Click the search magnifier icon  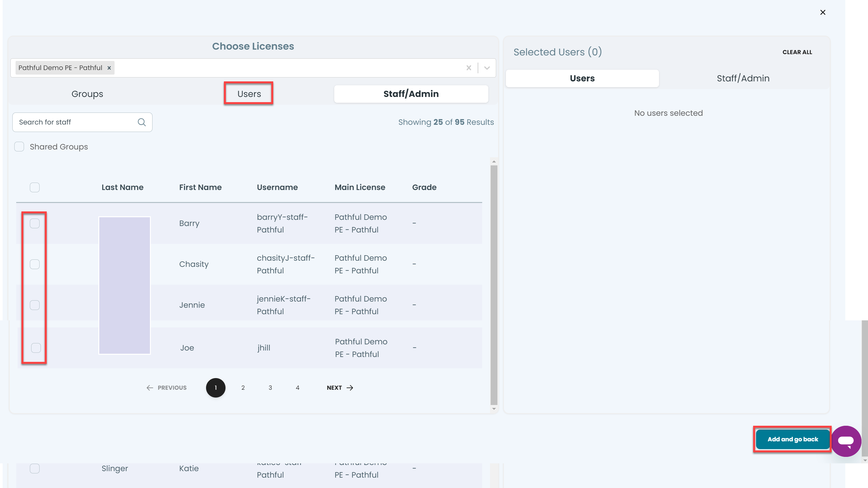coord(142,122)
